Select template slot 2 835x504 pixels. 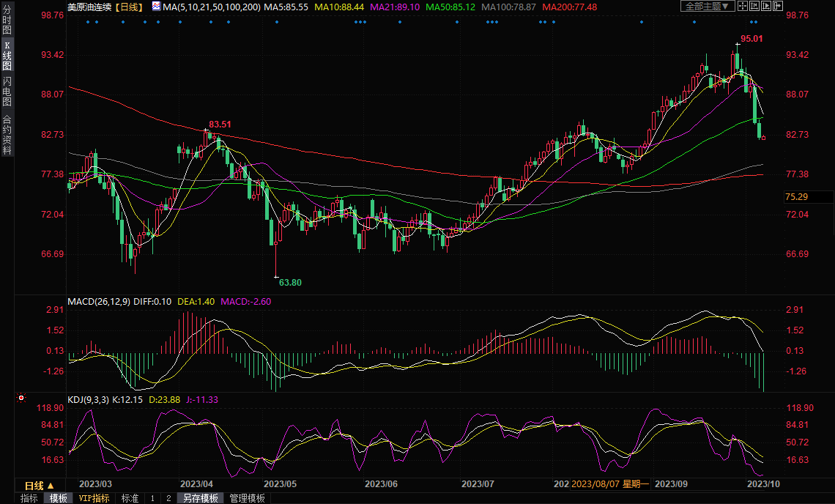coord(168,498)
